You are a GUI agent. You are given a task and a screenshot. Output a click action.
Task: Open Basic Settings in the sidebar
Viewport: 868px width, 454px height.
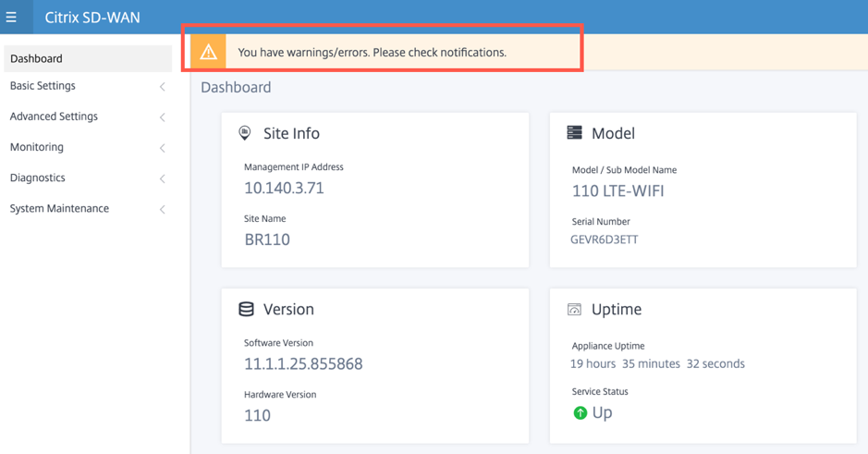coord(43,86)
